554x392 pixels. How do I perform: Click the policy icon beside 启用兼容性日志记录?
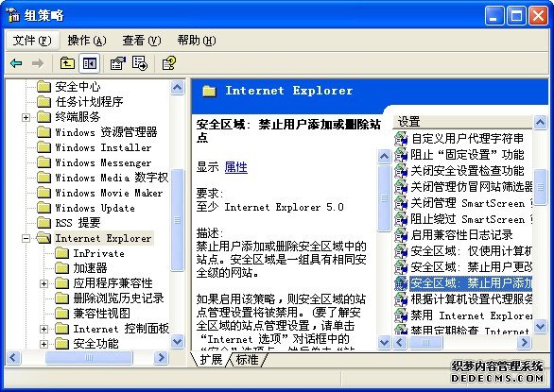[401, 235]
